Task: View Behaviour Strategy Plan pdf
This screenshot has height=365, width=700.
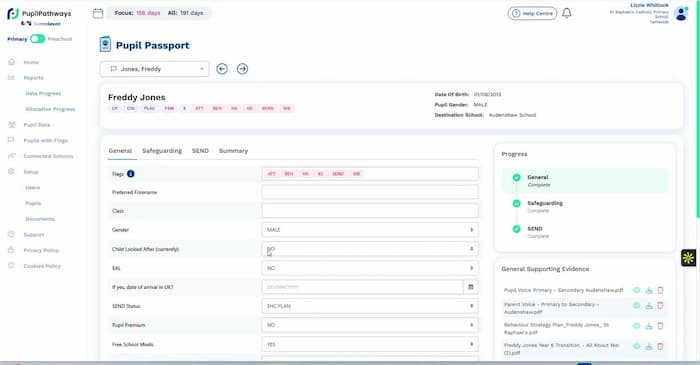Action: point(637,326)
